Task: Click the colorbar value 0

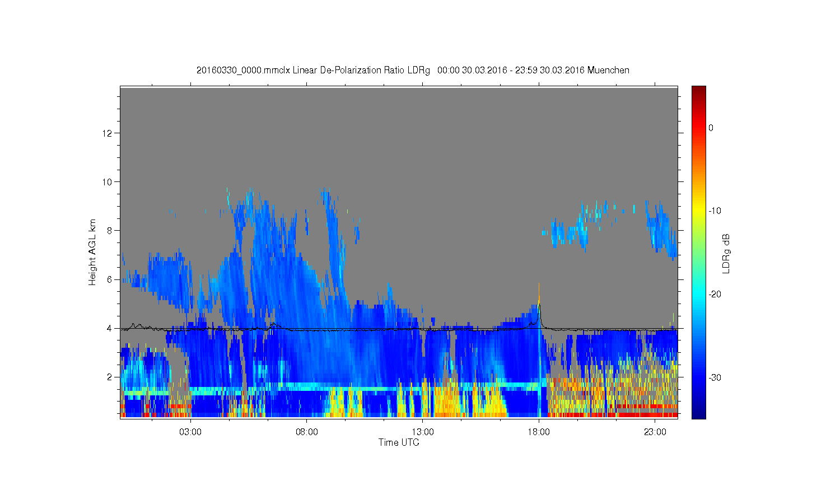Action: click(x=711, y=128)
